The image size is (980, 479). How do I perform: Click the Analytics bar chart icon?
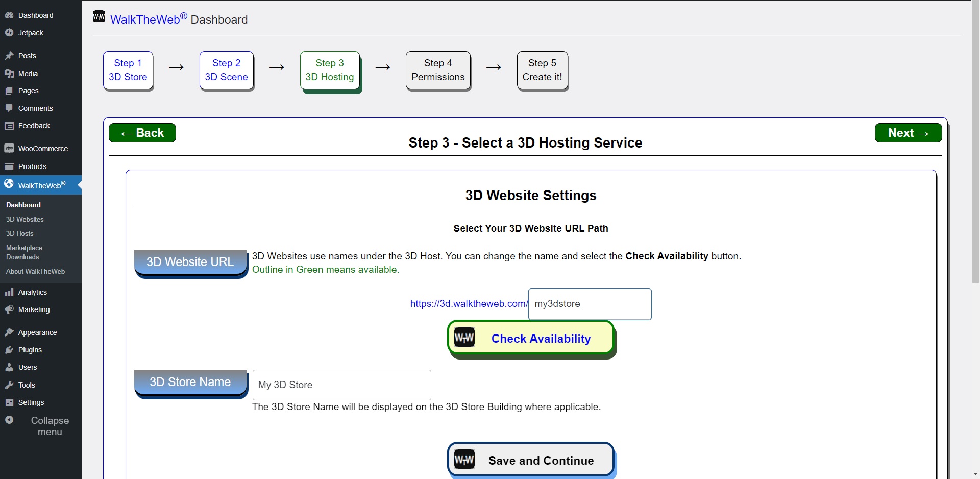[9, 292]
